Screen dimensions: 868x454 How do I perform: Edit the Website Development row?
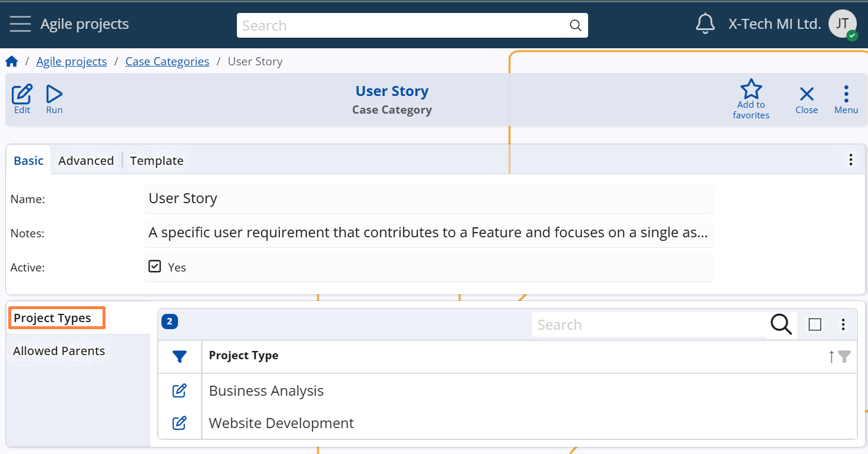pyautogui.click(x=179, y=423)
